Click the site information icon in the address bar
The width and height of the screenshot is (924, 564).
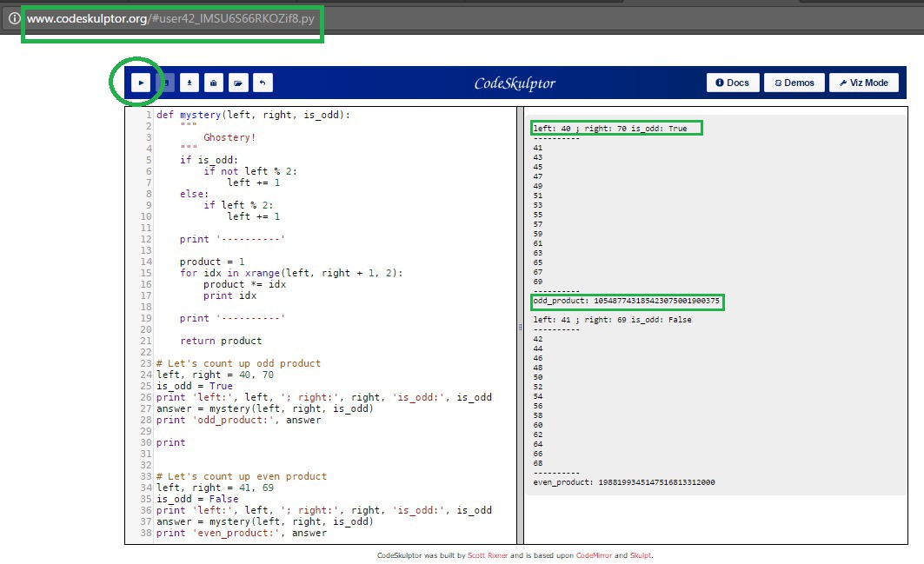point(14,18)
